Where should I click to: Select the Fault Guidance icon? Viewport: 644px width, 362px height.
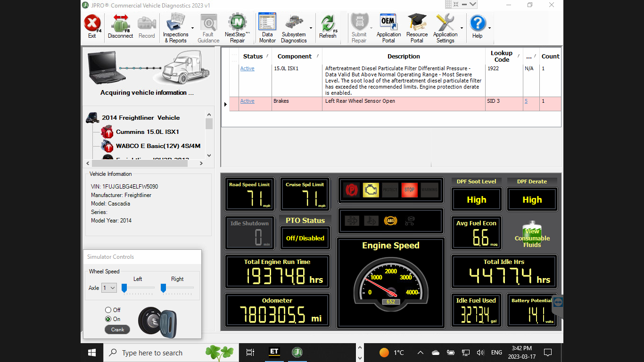tap(208, 24)
